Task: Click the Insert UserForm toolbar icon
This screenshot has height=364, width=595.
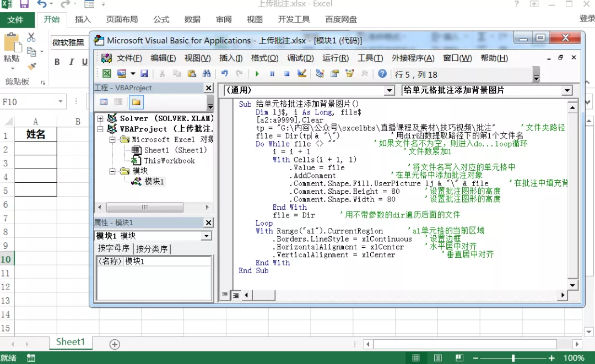Action: click(121, 74)
